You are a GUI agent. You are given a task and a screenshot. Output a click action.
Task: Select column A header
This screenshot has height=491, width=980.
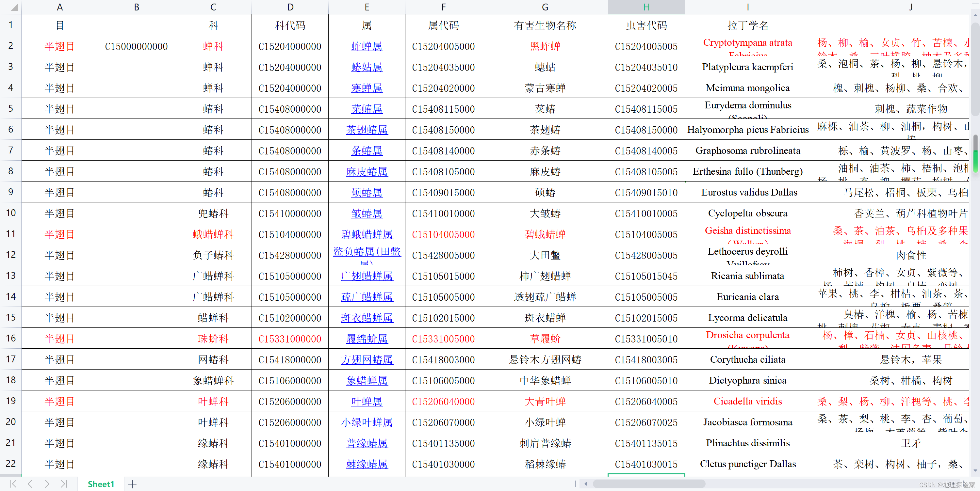coord(60,7)
